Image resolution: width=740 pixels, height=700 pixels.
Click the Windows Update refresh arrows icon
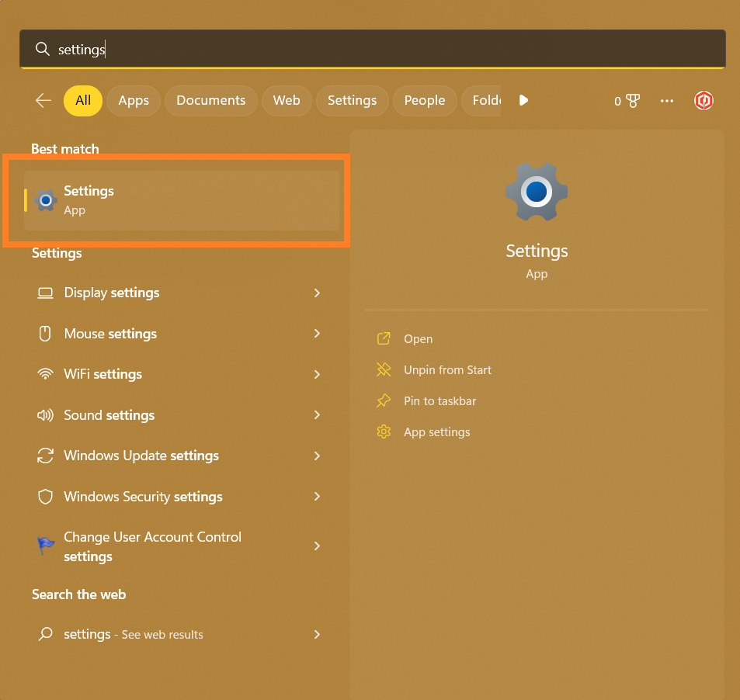click(45, 456)
